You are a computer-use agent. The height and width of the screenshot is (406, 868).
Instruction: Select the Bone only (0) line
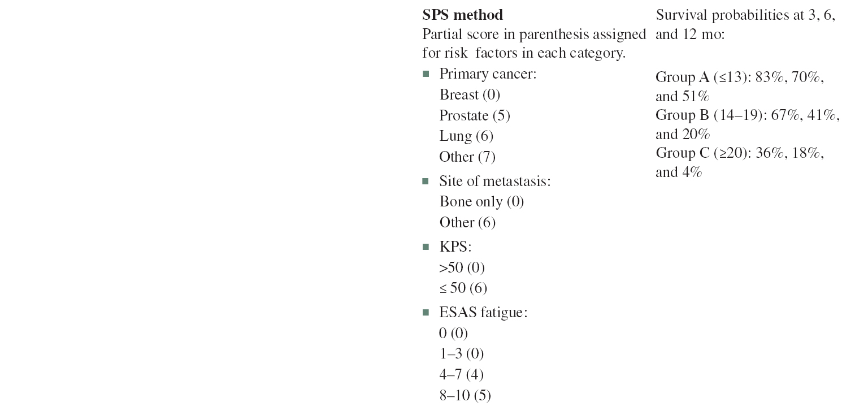(x=481, y=202)
